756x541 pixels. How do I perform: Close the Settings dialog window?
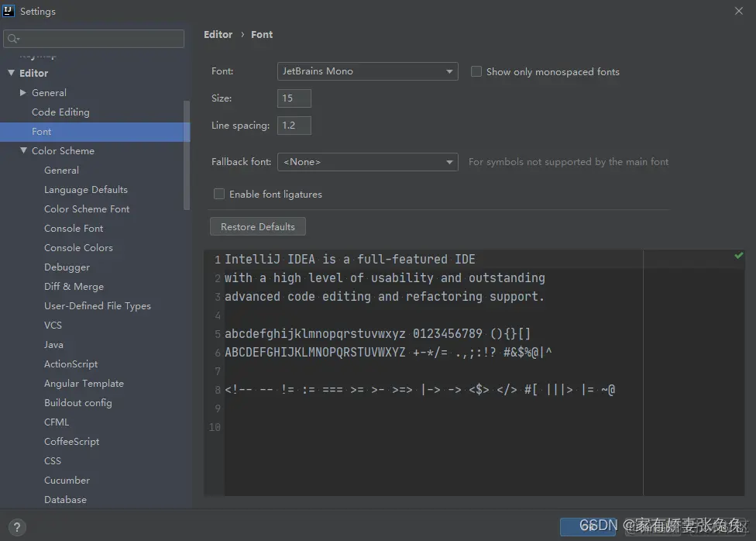[739, 11]
